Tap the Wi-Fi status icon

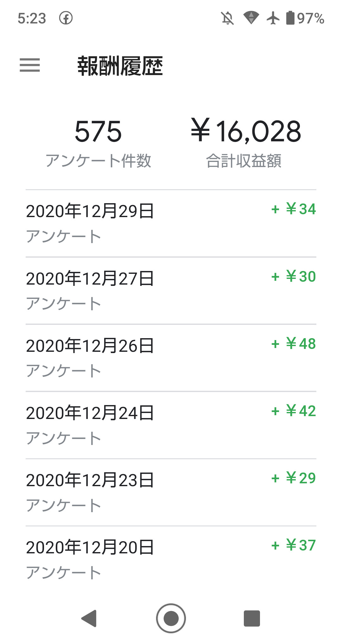click(251, 18)
